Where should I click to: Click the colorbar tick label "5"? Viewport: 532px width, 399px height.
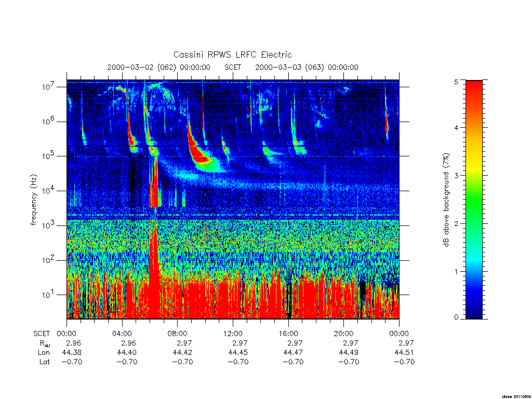click(x=456, y=82)
